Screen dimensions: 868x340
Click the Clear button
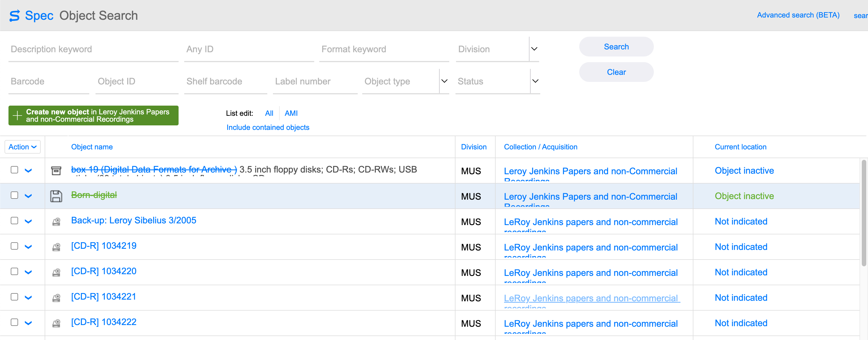pos(616,72)
